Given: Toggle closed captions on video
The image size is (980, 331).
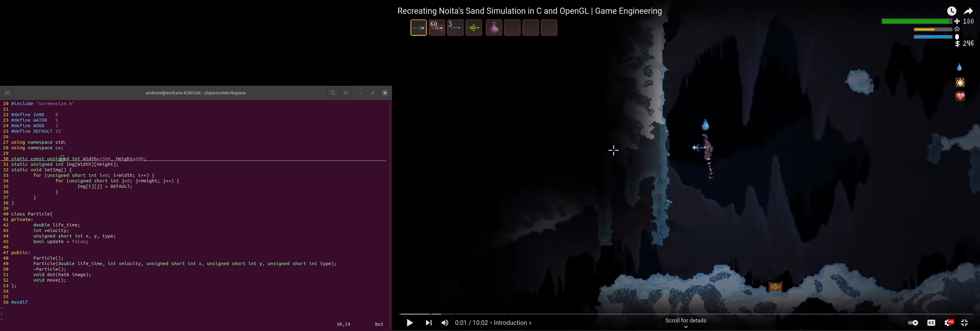Looking at the screenshot, I should tap(931, 323).
